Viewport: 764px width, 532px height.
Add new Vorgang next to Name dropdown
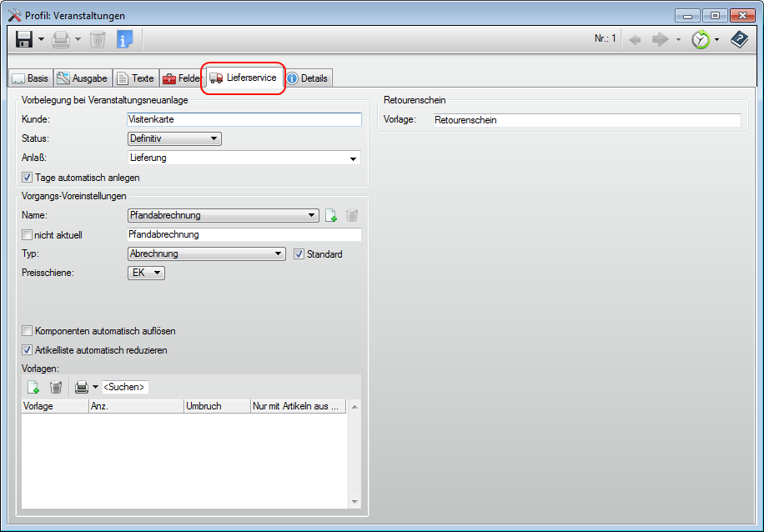coord(331,215)
